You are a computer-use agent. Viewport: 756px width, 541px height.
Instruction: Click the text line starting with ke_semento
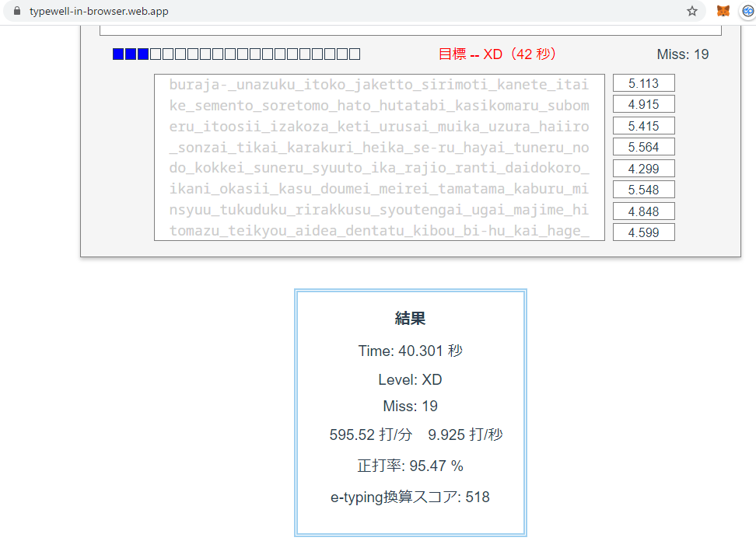tap(379, 106)
